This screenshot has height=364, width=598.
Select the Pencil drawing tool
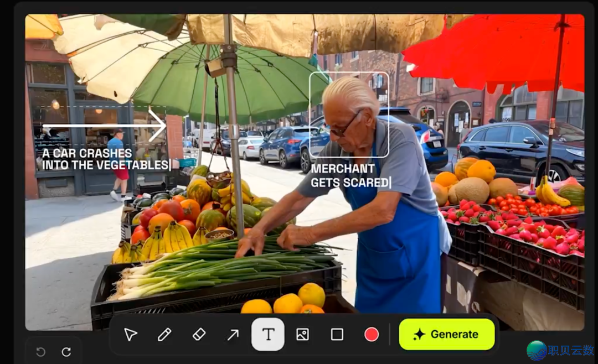point(164,335)
